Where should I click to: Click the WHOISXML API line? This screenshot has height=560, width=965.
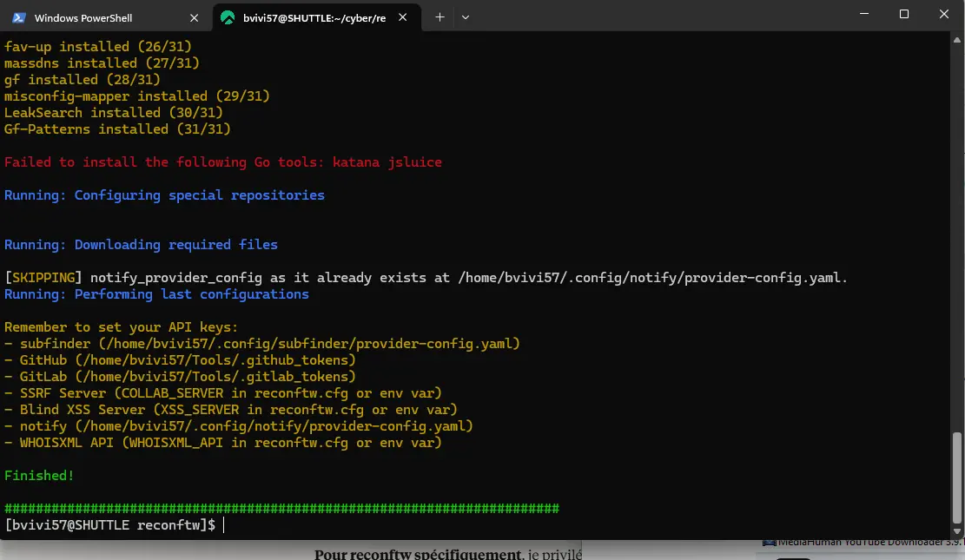point(222,443)
